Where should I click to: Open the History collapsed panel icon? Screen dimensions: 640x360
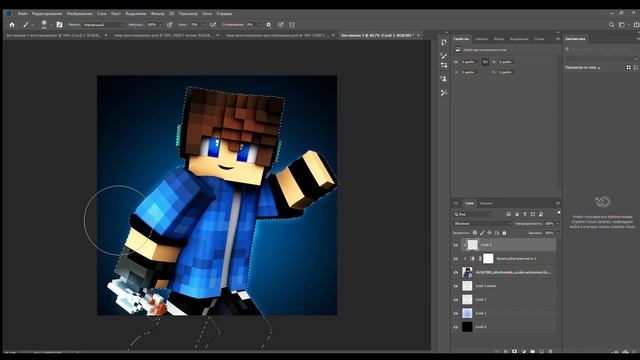[444, 42]
